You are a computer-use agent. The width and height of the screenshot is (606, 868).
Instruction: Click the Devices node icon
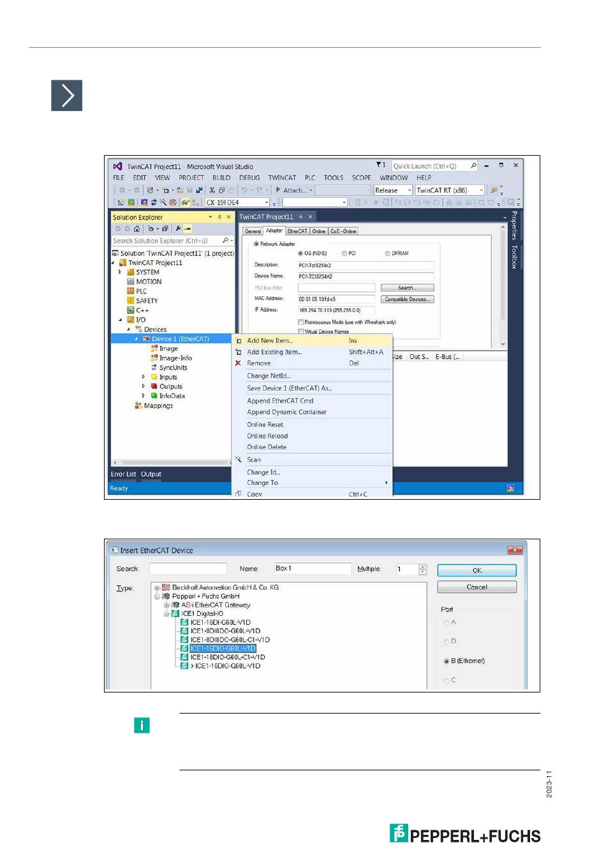138,329
